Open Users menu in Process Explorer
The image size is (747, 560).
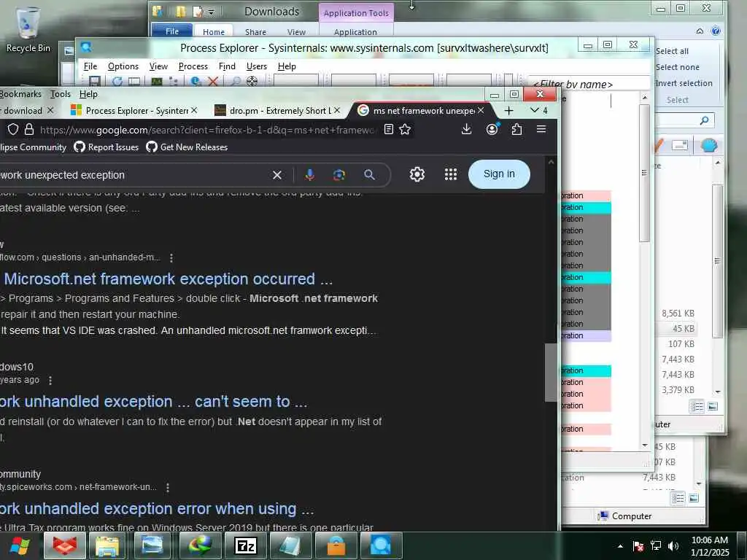coord(256,66)
